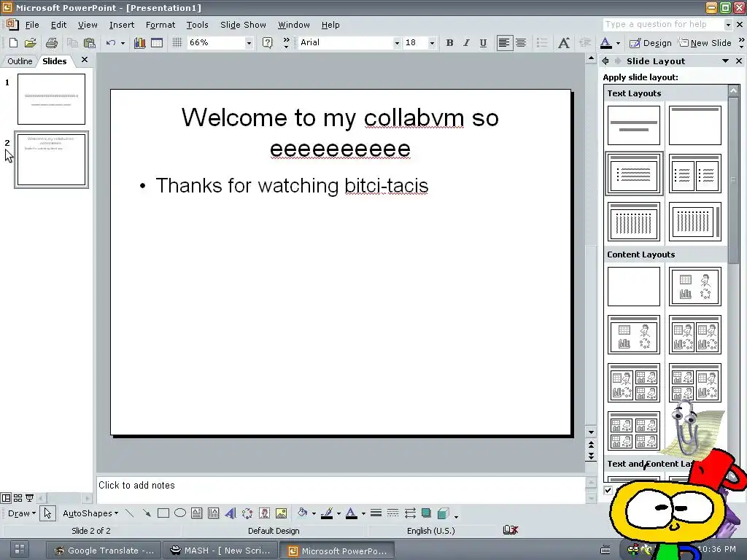Open Google Translate taskbar button
The height and width of the screenshot is (560, 747).
click(x=104, y=551)
